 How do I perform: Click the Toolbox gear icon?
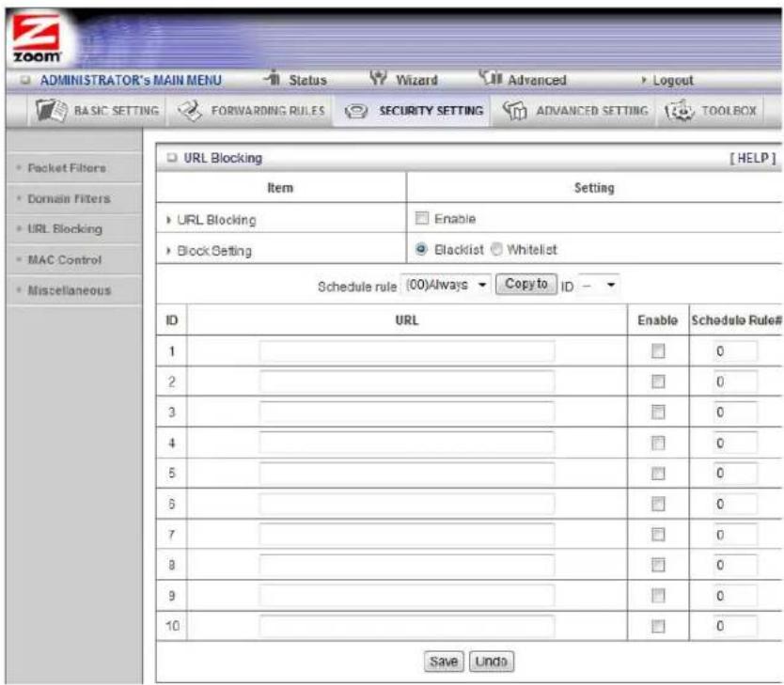point(679,111)
